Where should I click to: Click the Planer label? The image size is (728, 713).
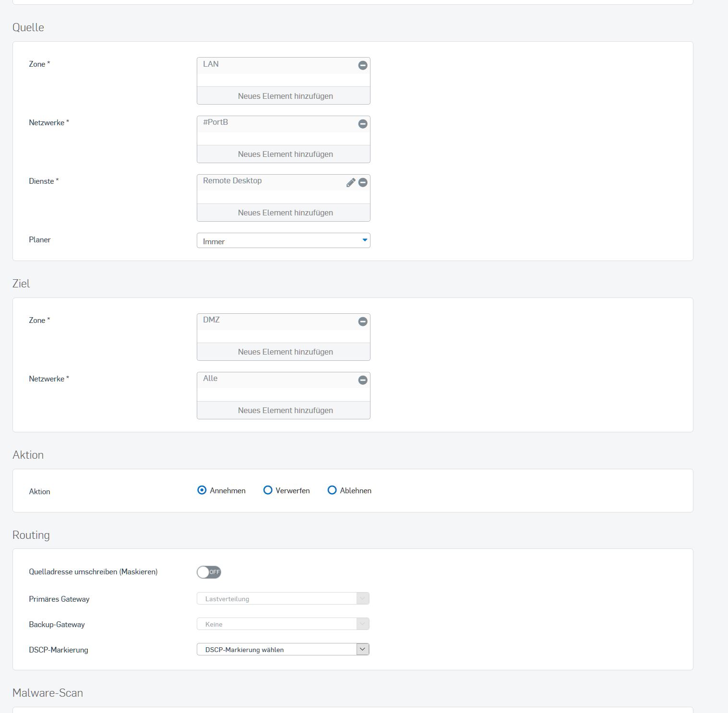coord(40,239)
